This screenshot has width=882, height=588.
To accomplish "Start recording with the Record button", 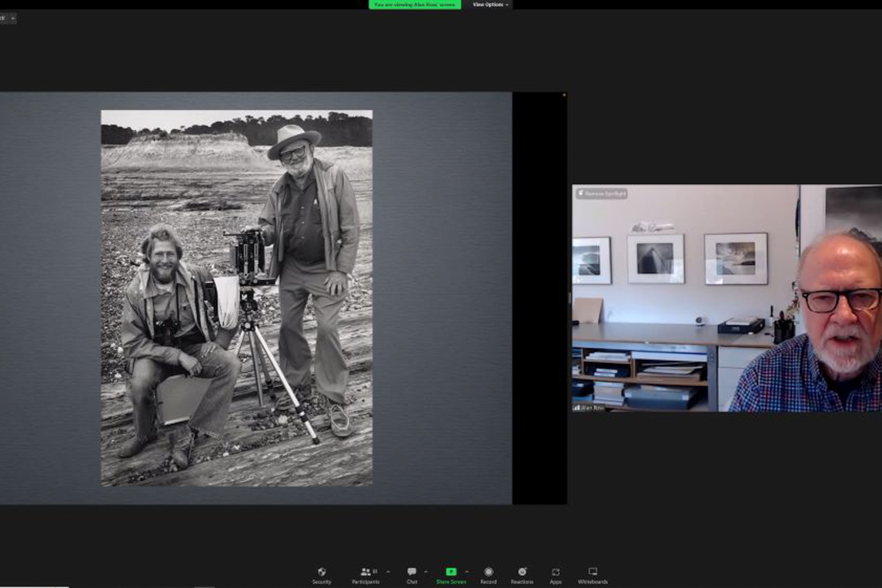I will pos(488,573).
